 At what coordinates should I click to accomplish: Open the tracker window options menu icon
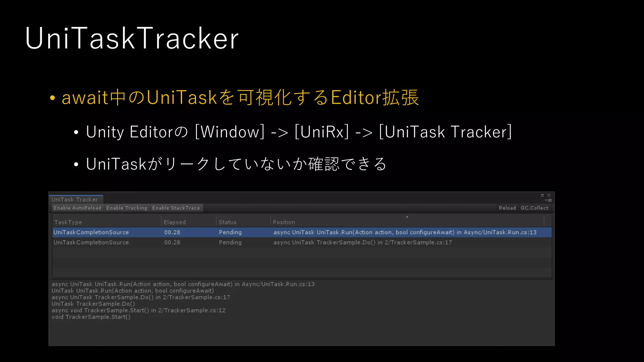(x=548, y=200)
